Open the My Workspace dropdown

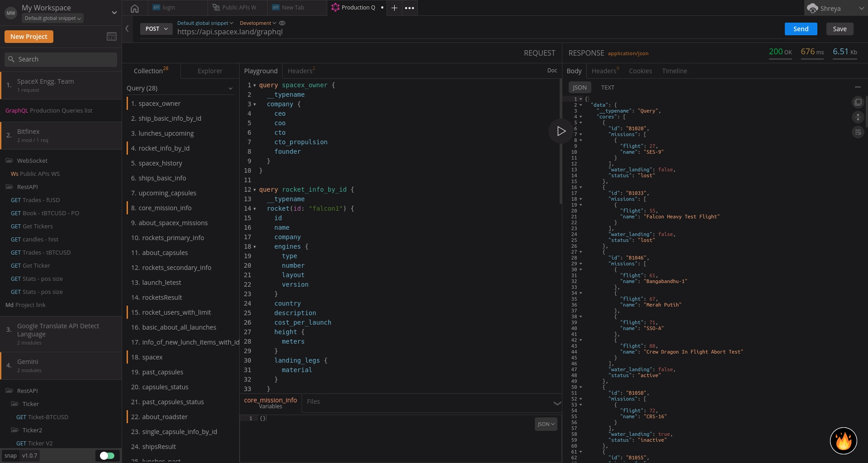click(114, 13)
